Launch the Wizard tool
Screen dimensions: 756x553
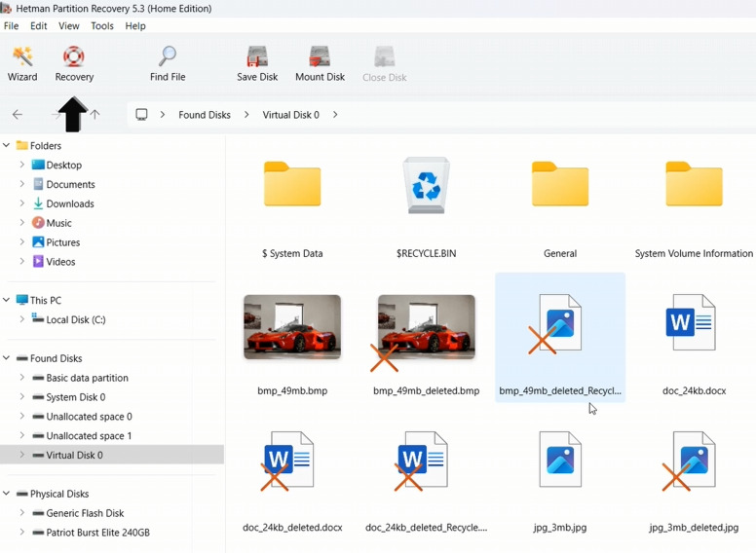(x=22, y=63)
